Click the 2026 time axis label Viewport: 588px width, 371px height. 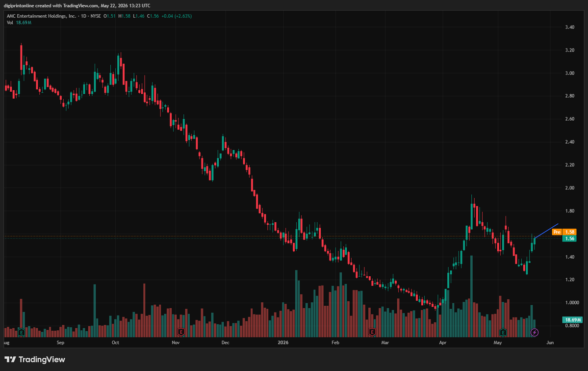coord(283,343)
